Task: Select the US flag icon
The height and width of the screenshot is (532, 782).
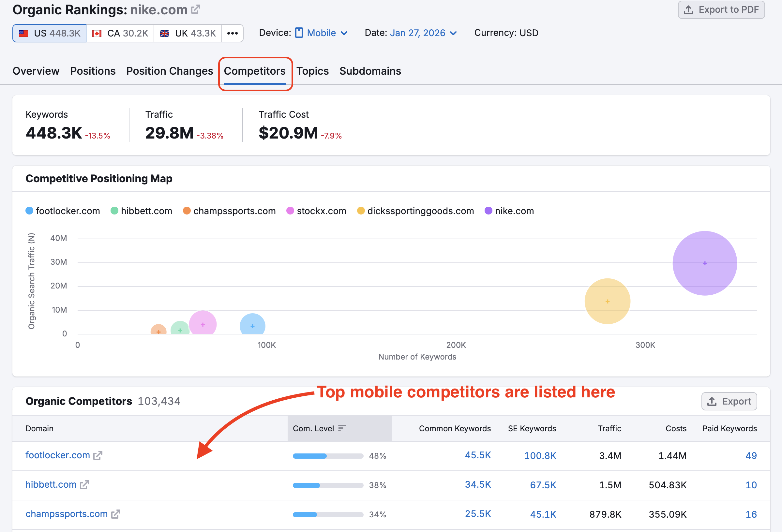Action: [x=23, y=33]
